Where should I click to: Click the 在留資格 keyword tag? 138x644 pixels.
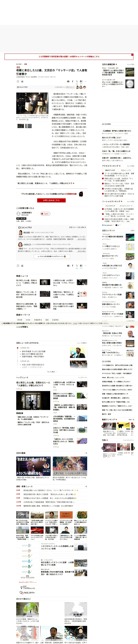(55, 320)
